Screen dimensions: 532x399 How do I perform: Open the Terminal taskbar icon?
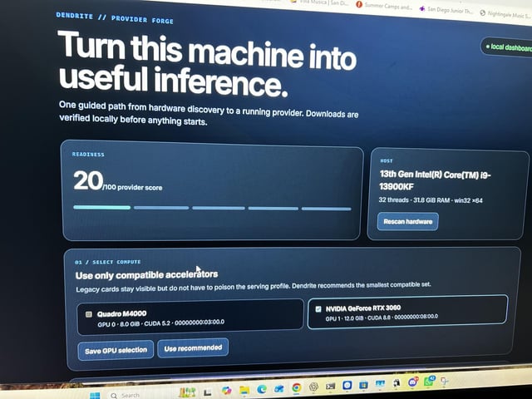tap(331, 386)
